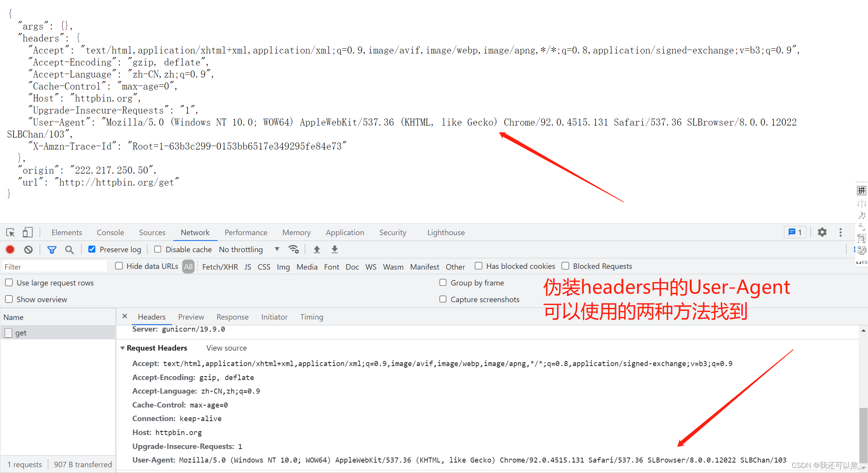Click the Name column header
The height and width of the screenshot is (473, 868).
click(58, 317)
